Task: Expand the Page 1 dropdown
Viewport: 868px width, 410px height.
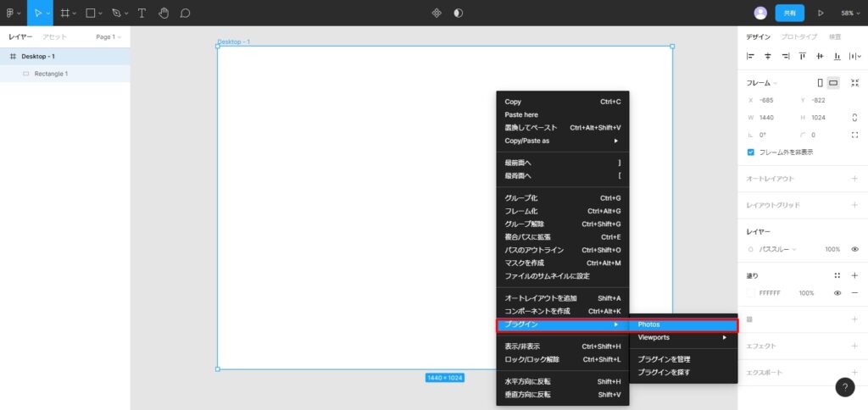Action: tap(108, 37)
